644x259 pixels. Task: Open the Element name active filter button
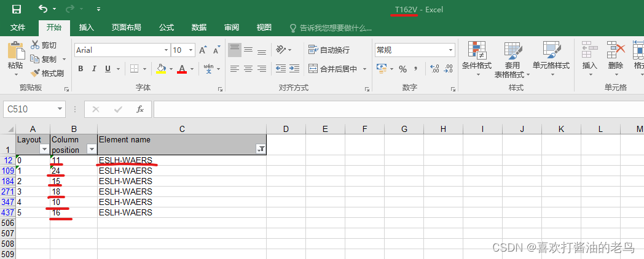[261, 149]
